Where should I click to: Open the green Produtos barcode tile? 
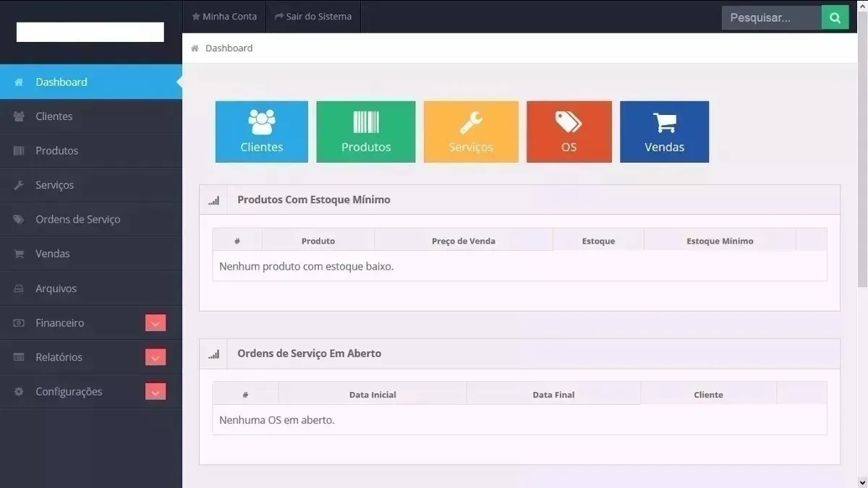(x=366, y=132)
